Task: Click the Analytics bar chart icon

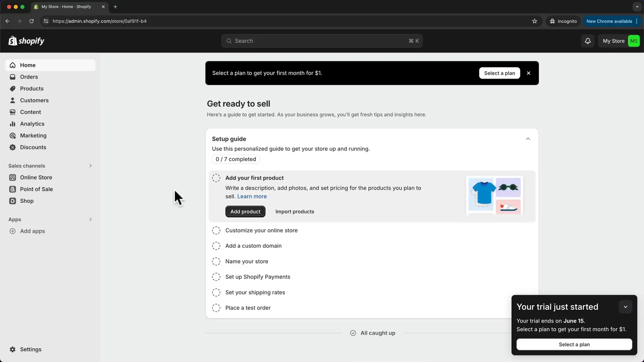Action: click(12, 124)
